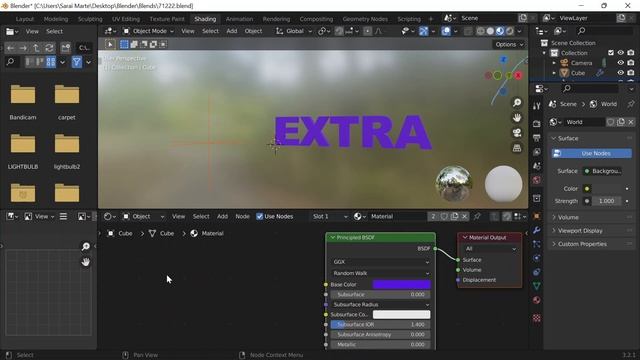Switch to the Layout workspace tab
640x360 pixels.
[x=25, y=19]
